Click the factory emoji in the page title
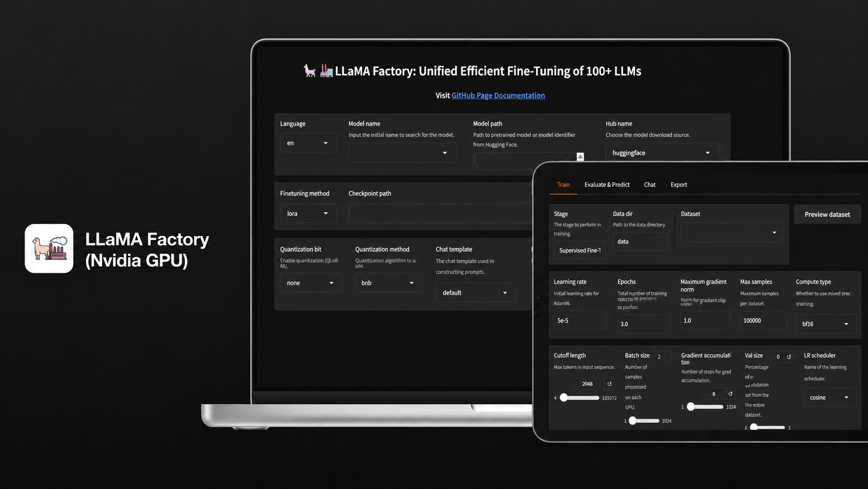 click(326, 71)
